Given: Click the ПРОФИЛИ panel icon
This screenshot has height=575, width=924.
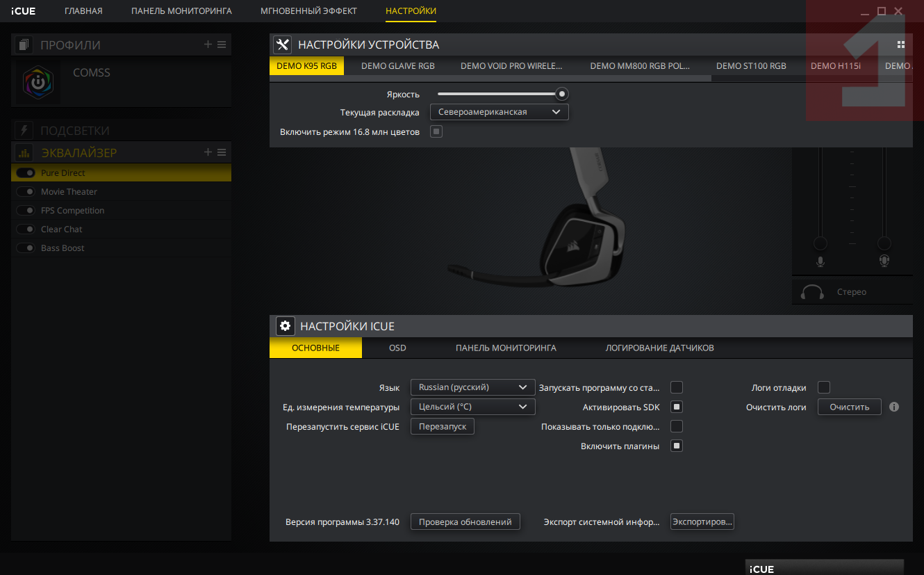Looking at the screenshot, I should (24, 45).
